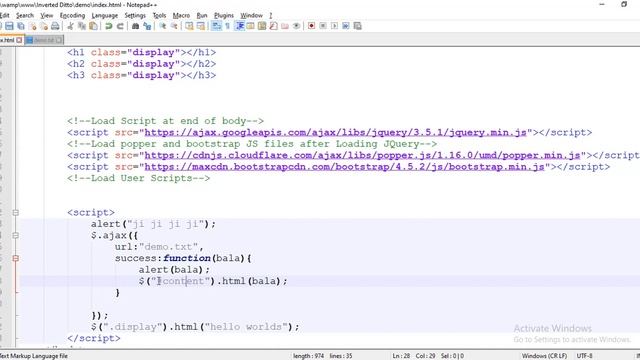Click the Zoom In toolbar icon
This screenshot has height=360, width=640.
(x=162, y=26)
